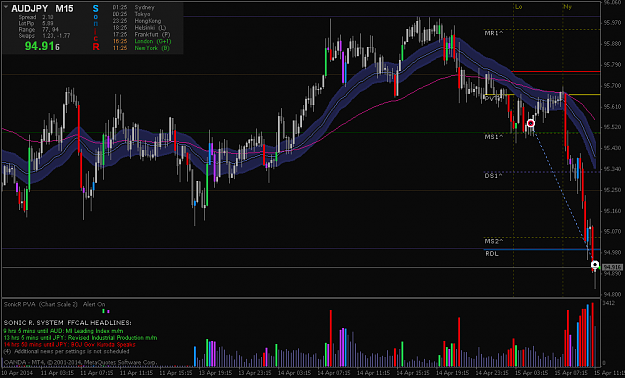The width and height of the screenshot is (625, 378).
Task: Click the Tokyo clock row
Action: 132,14
